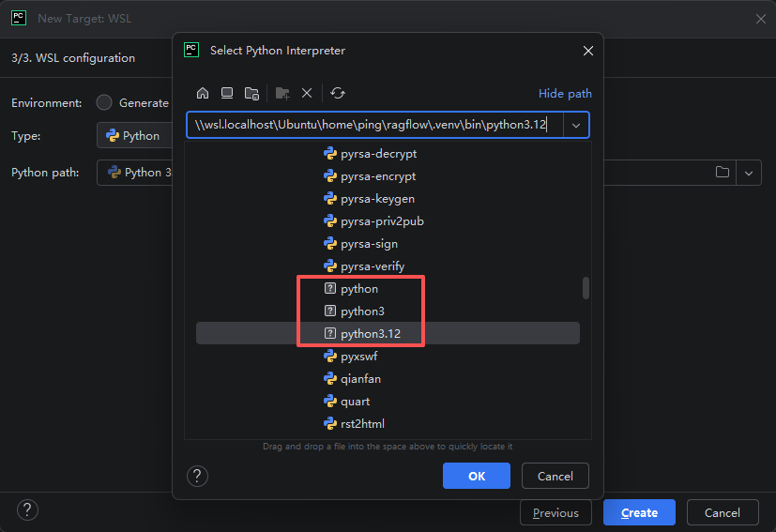
Task: Open the path history dropdown arrow
Action: 576,125
